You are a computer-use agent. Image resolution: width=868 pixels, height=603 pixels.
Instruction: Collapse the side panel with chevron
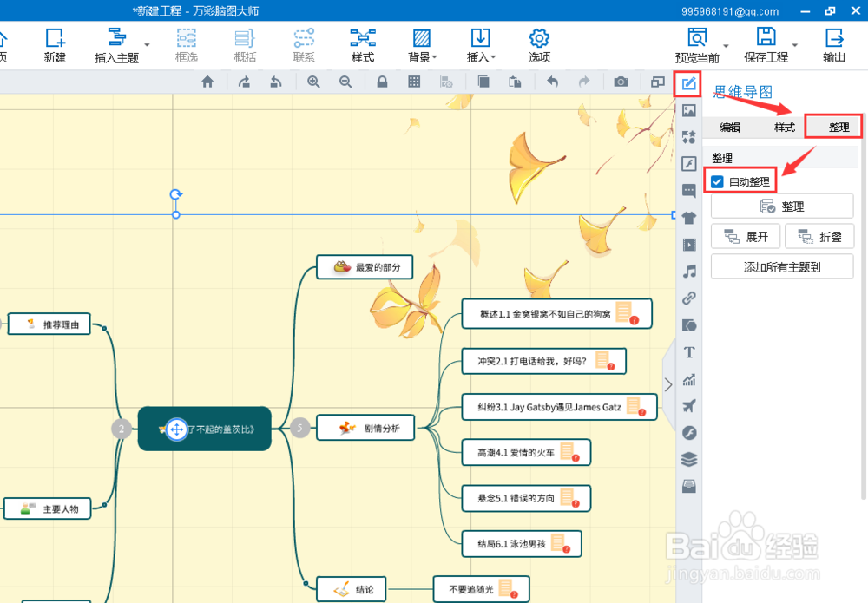pos(668,385)
